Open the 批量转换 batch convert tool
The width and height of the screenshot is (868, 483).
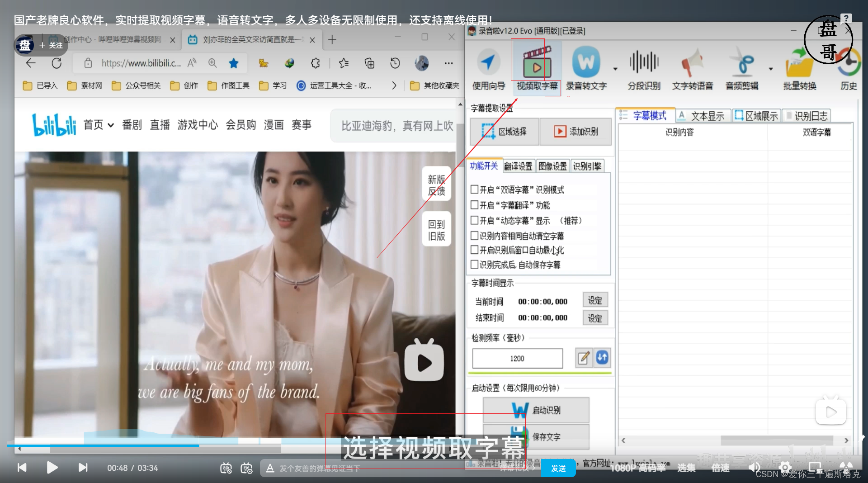800,69
